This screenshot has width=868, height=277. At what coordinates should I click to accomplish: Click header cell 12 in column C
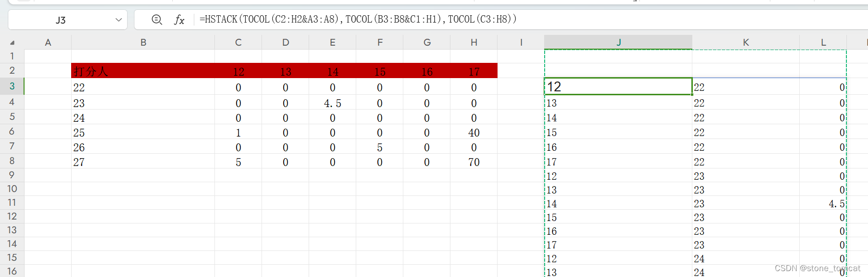pyautogui.click(x=238, y=71)
